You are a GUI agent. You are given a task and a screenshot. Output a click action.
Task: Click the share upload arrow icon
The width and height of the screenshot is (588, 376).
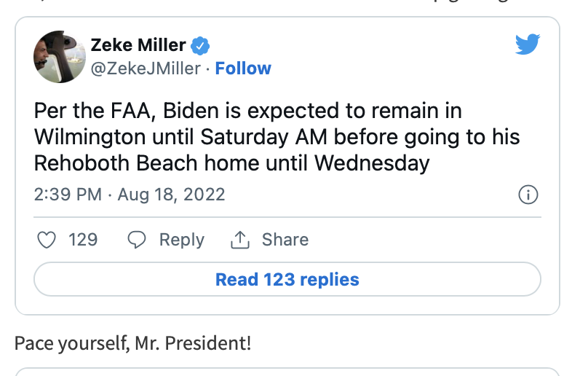(x=239, y=240)
